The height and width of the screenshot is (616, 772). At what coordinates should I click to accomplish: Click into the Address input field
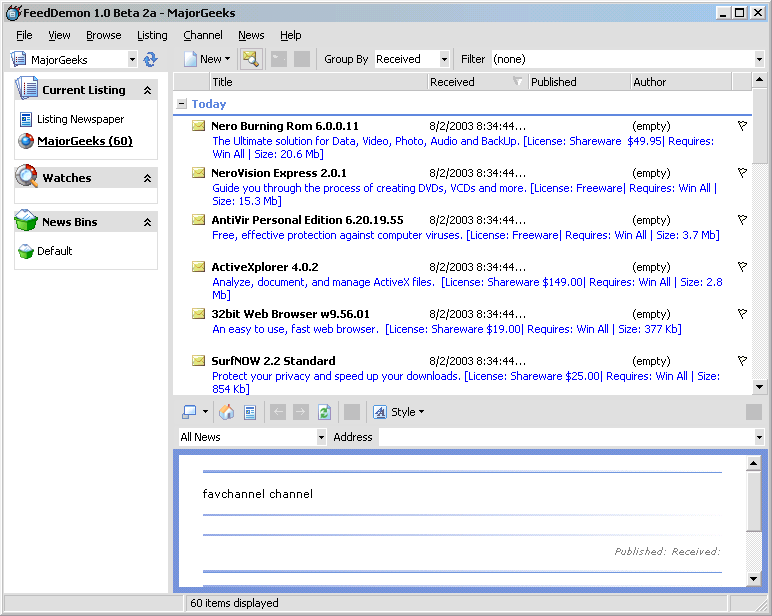(566, 437)
